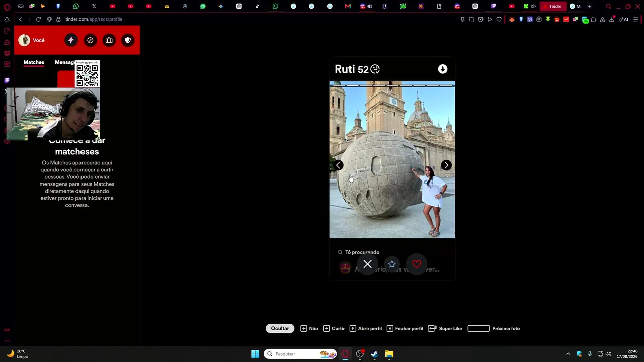Open the Windows Start menu
The width and height of the screenshot is (644, 362).
click(x=255, y=354)
